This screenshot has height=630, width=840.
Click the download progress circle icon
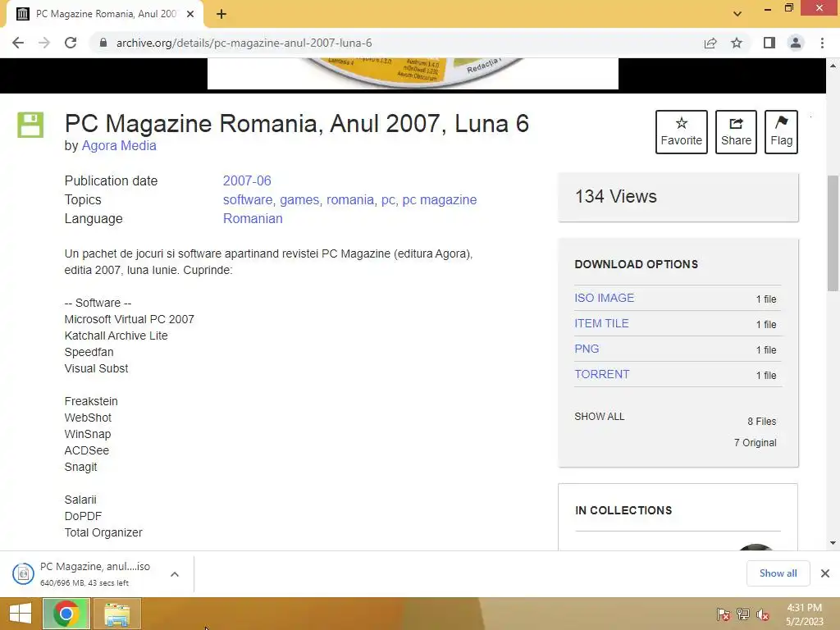[23, 573]
